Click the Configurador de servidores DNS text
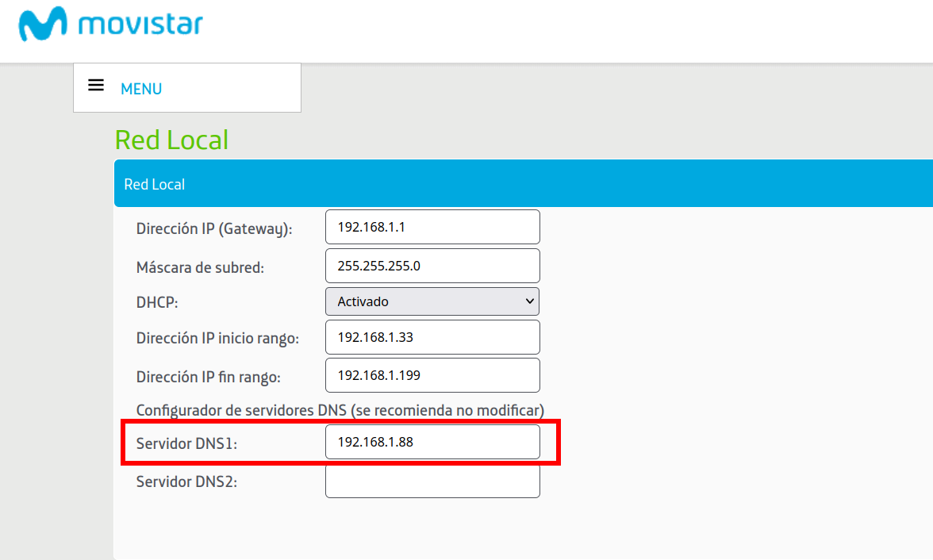The width and height of the screenshot is (933, 560). [x=340, y=410]
